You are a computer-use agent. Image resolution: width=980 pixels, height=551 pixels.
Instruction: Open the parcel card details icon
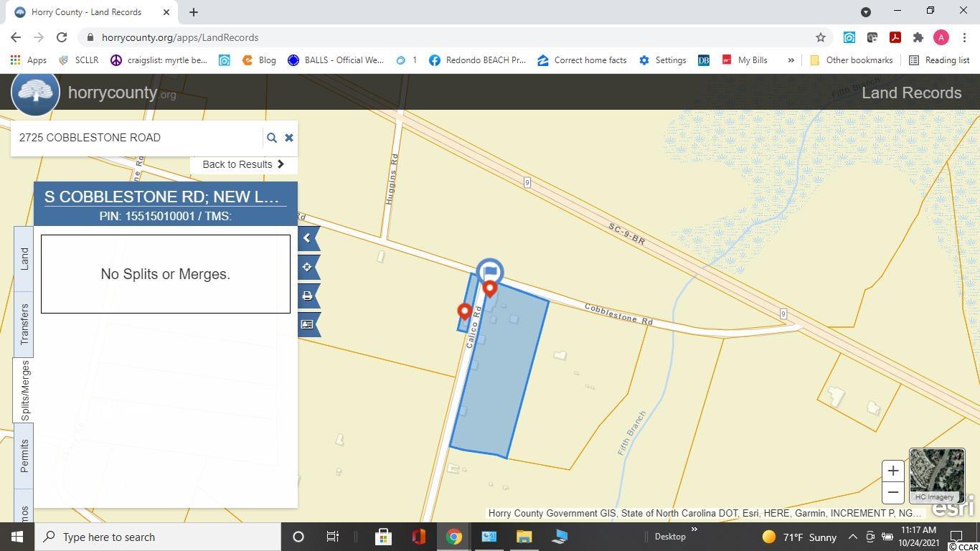coord(307,324)
